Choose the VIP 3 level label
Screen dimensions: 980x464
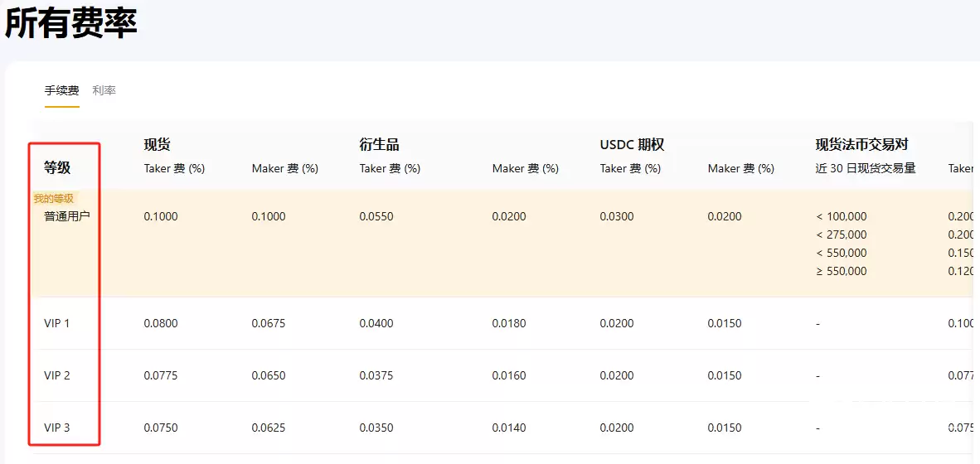[57, 428]
